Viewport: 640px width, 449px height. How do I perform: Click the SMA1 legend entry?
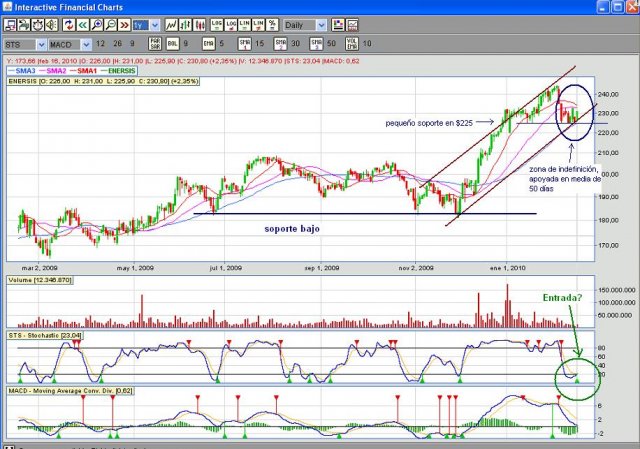(x=84, y=71)
